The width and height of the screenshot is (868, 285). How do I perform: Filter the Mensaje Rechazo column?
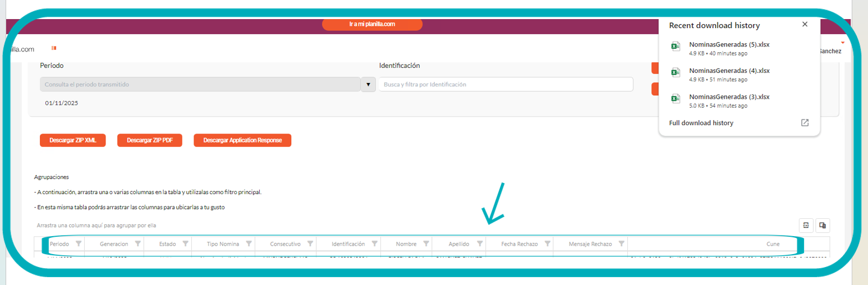coord(621,244)
